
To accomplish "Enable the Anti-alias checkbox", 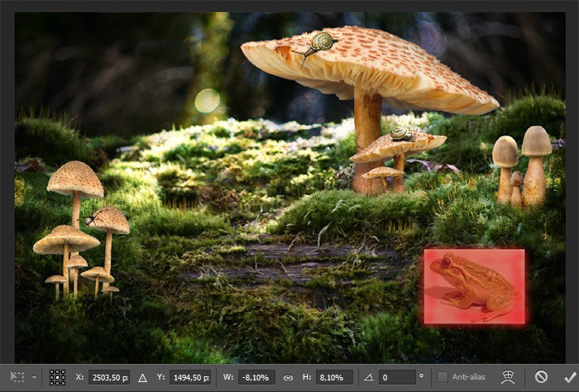I will click(x=442, y=377).
